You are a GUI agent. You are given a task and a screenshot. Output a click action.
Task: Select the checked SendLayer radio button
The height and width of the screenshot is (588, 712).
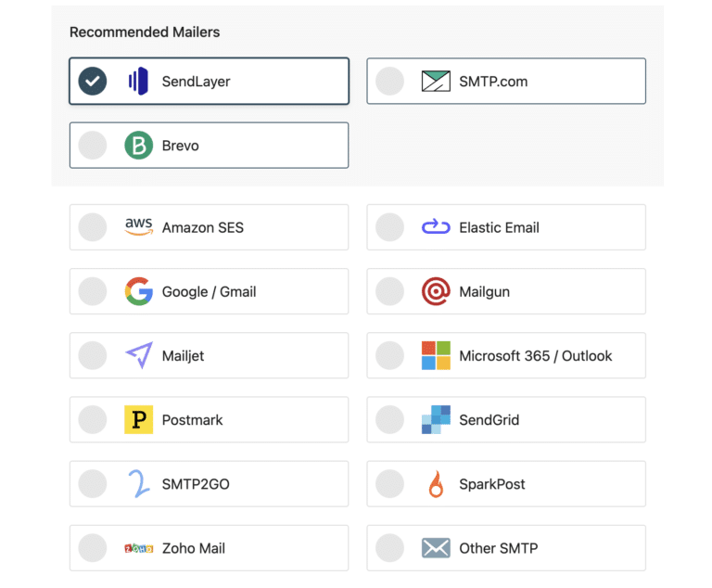(93, 82)
